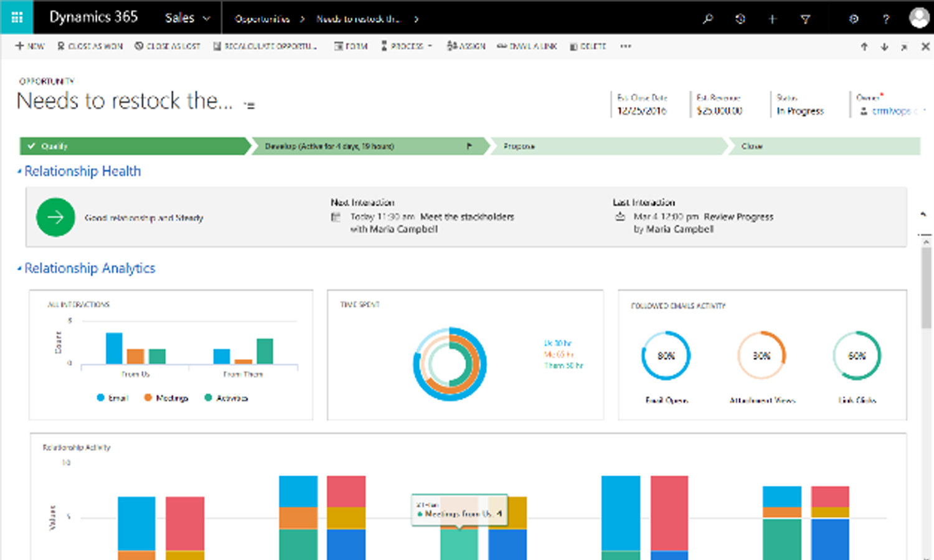Viewport: 934px width, 560px height.
Task: Click the vertical scrollbar thumb
Action: coord(927,287)
